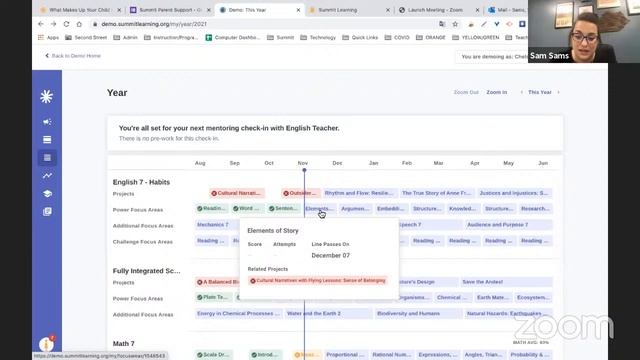Screen dimensions: 640x360
Task: Click the Summit Learning snowflake logo
Action: tap(47, 97)
